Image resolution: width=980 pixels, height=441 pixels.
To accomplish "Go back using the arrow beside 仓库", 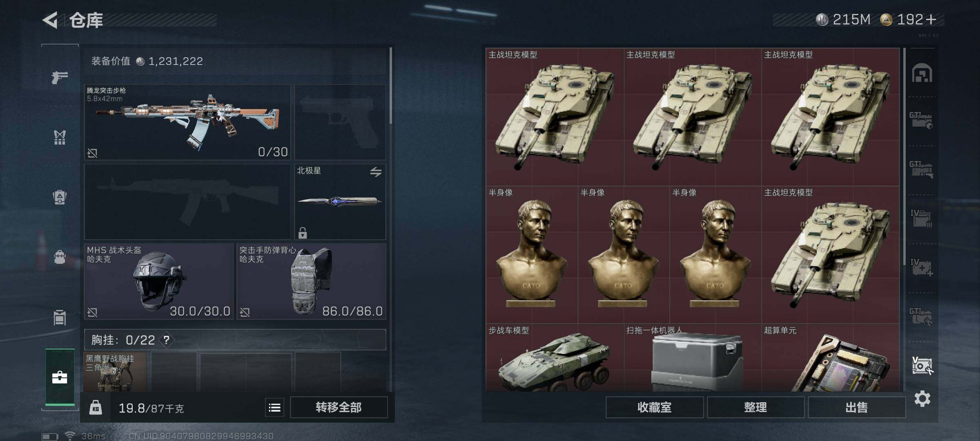I will (50, 20).
